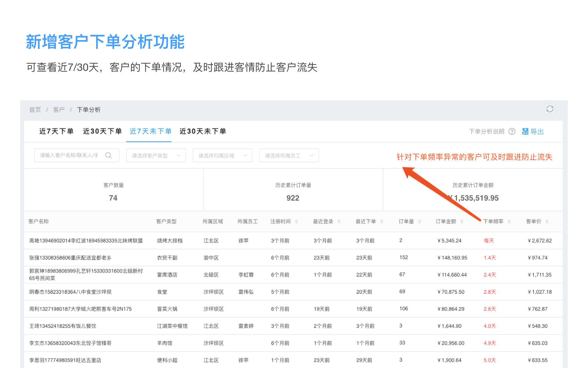Image resolution: width=588 pixels, height=368 pixels.
Task: Sort by 订单金额 column arrows
Action: tap(462, 221)
